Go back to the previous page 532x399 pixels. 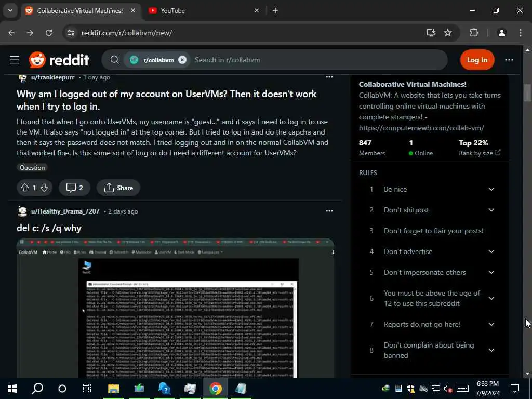pyautogui.click(x=11, y=33)
